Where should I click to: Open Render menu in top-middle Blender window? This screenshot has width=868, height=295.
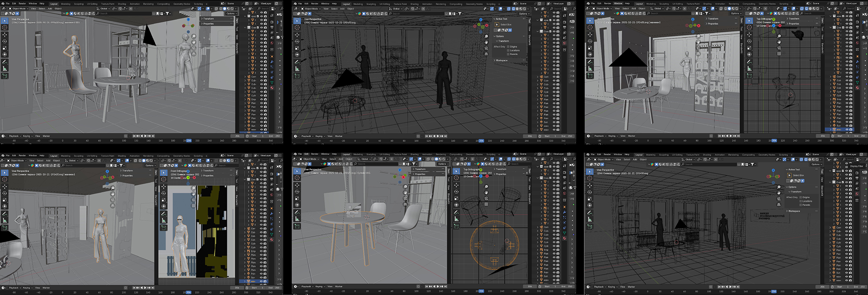315,4
